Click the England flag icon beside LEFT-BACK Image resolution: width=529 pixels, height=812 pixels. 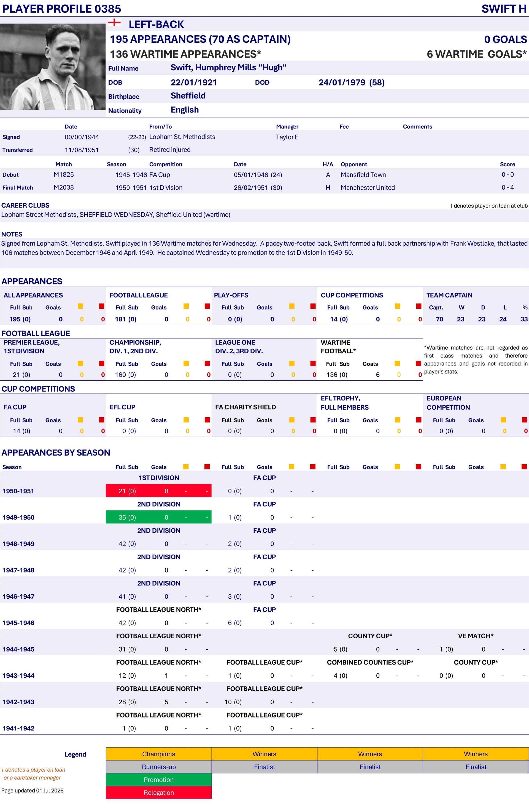(x=114, y=23)
